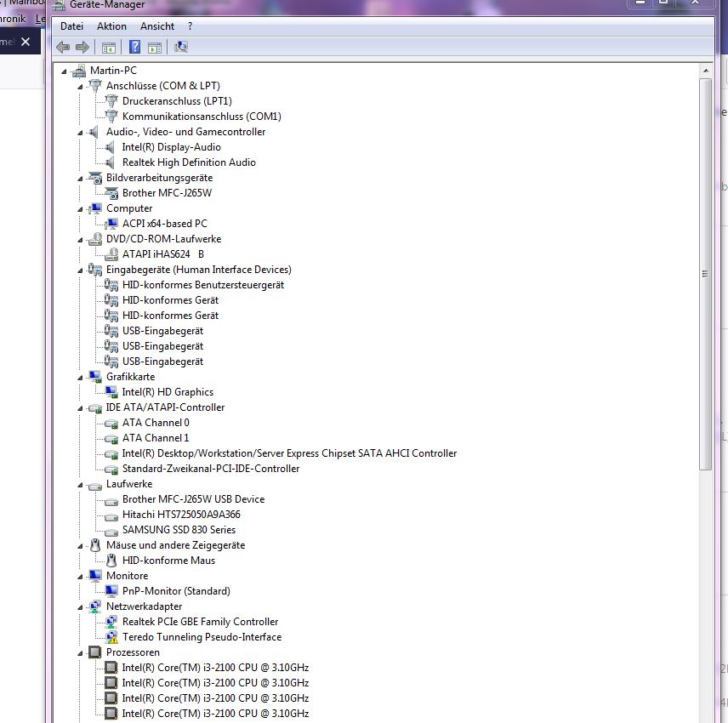This screenshot has width=728, height=723.
Task: Click the Forward arrow toolbar icon
Action: pos(82,47)
